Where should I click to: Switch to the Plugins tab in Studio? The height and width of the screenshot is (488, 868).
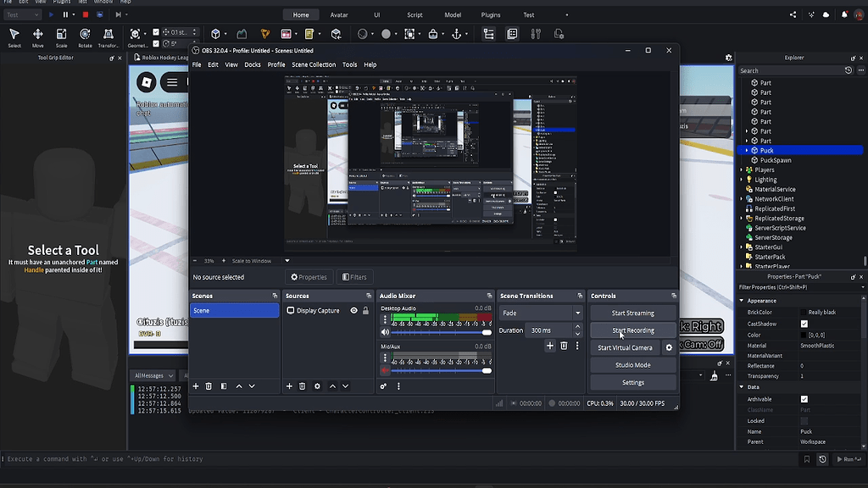click(x=491, y=15)
